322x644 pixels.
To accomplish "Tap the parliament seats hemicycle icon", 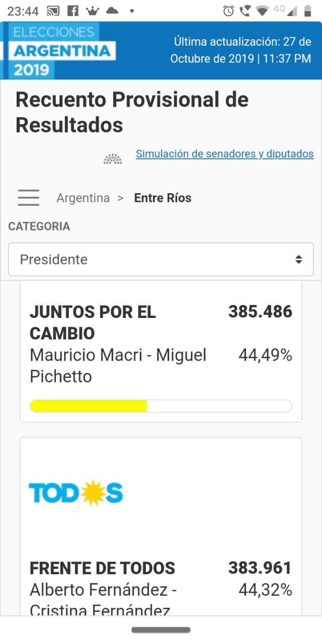I will (x=113, y=158).
